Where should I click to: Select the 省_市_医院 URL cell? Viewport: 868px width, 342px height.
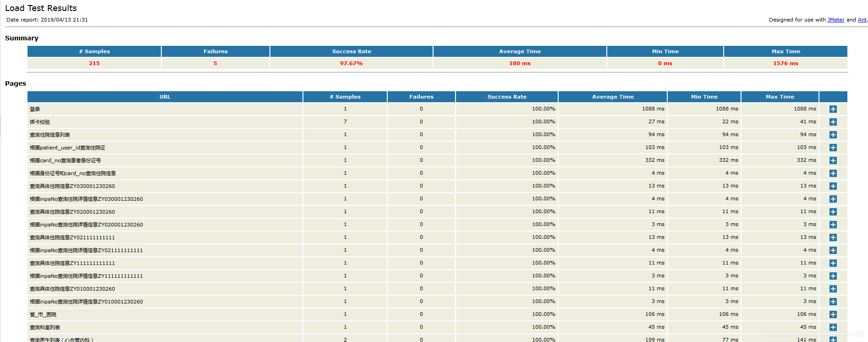click(x=165, y=314)
